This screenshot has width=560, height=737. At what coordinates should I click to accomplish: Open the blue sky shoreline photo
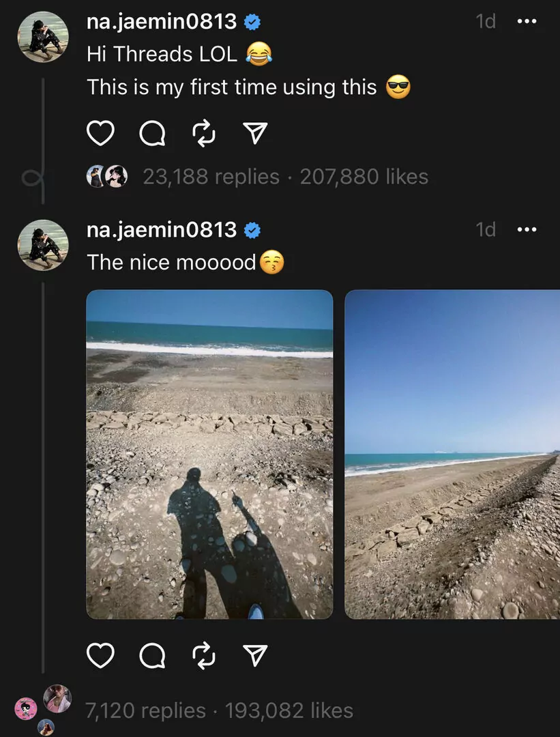[x=452, y=454]
